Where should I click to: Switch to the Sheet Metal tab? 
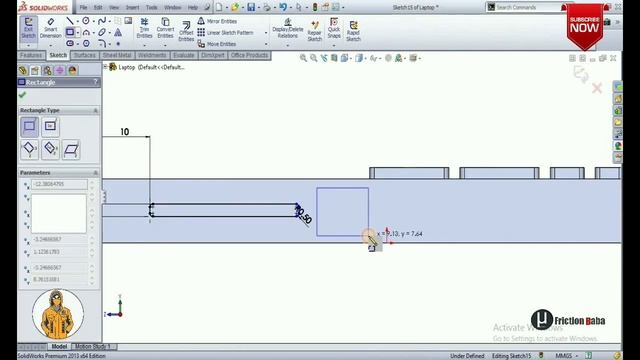[117, 55]
